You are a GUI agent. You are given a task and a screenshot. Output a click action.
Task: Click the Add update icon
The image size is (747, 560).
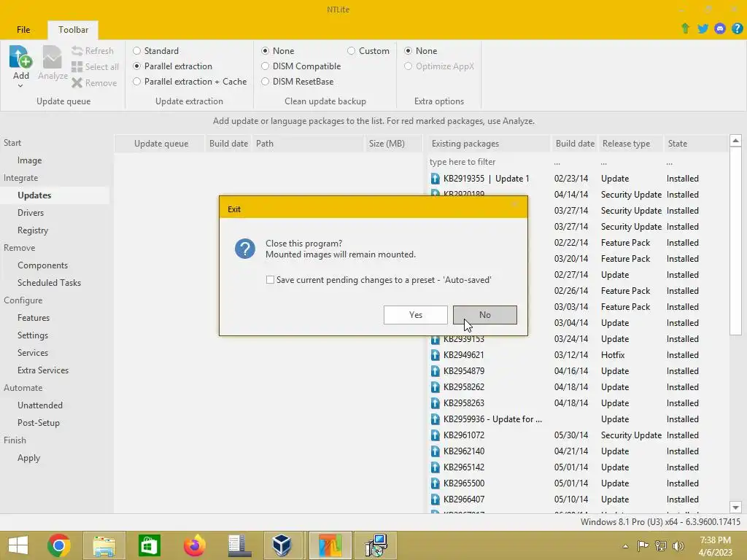click(20, 57)
